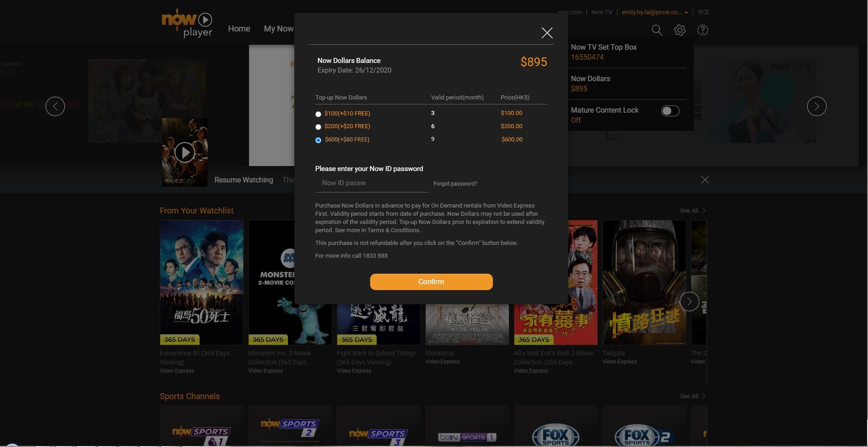Toggle the Mature Content Lock switch
This screenshot has width=868, height=447.
pyautogui.click(x=670, y=111)
